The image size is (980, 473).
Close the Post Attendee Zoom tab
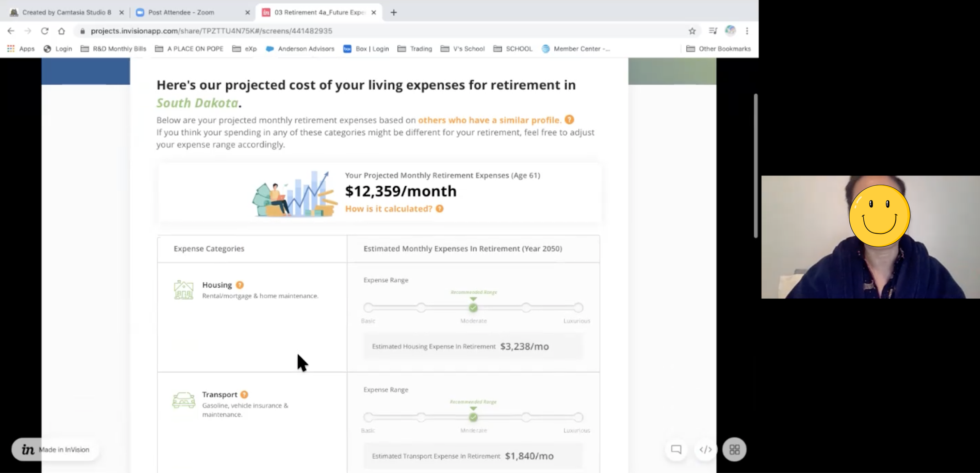248,13
